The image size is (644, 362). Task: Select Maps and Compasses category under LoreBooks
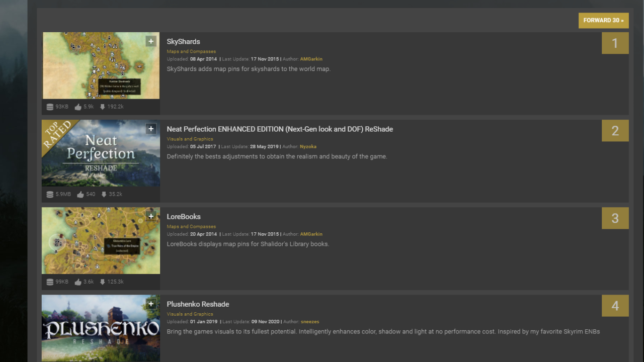pos(191,226)
